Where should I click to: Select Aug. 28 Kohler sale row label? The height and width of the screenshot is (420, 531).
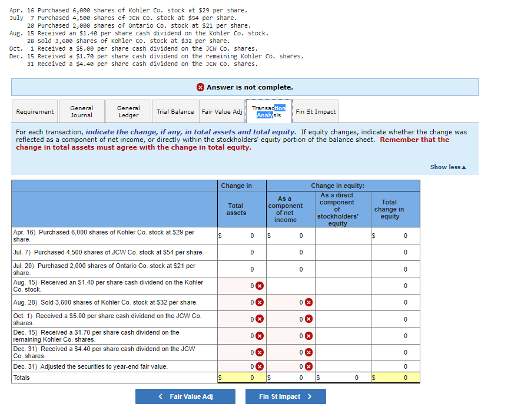(114, 302)
